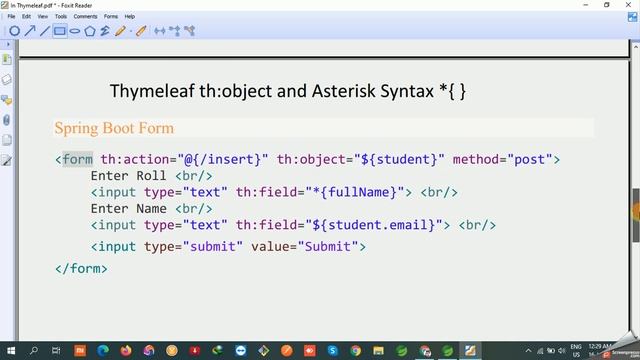Open the Layers panel icon
Image resolution: width=640 pixels, height=360 pixels.
click(7, 80)
